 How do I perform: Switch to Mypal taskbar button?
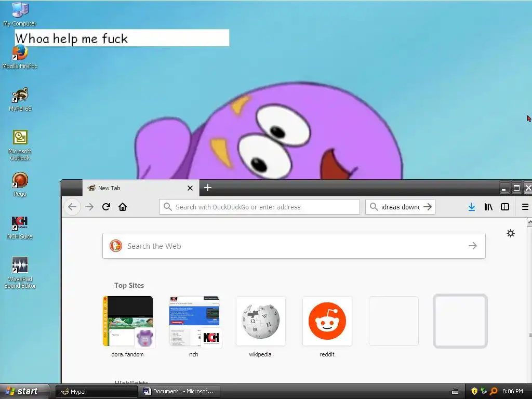pyautogui.click(x=96, y=392)
